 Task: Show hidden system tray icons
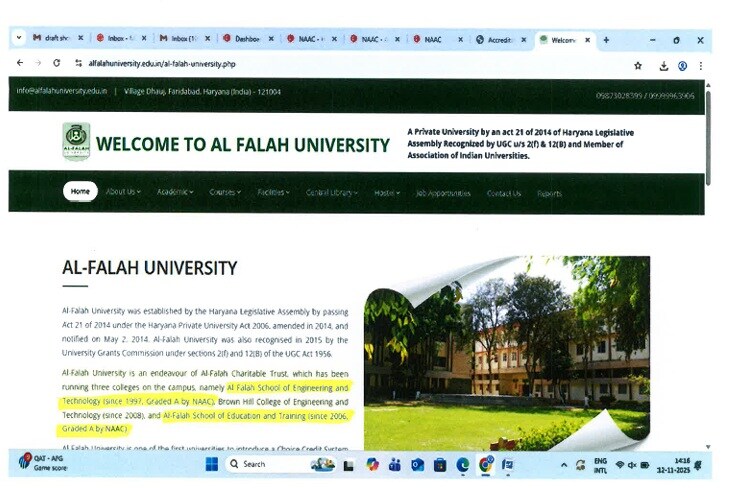click(x=564, y=465)
